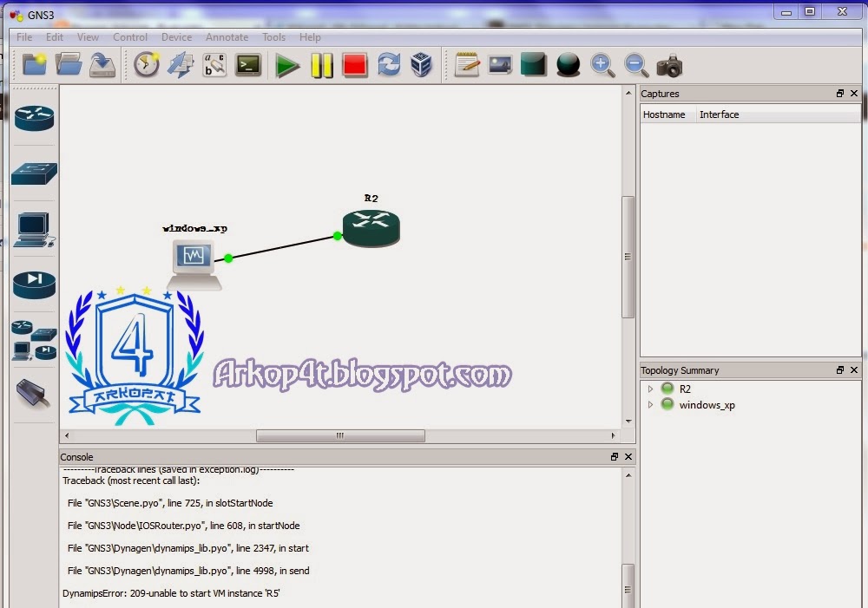The height and width of the screenshot is (608, 868).
Task: Close the Console panel
Action: (x=628, y=456)
